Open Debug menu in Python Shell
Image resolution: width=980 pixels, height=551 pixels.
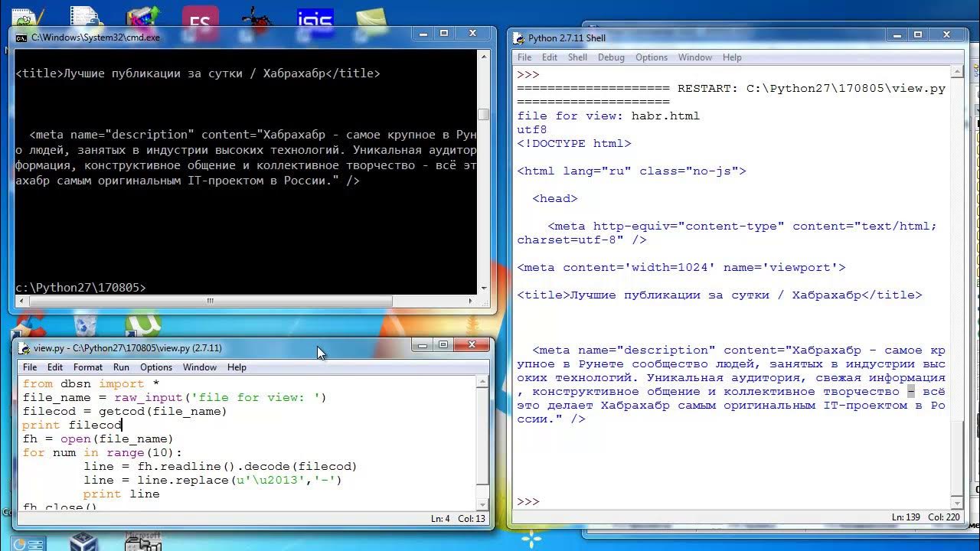tap(611, 57)
